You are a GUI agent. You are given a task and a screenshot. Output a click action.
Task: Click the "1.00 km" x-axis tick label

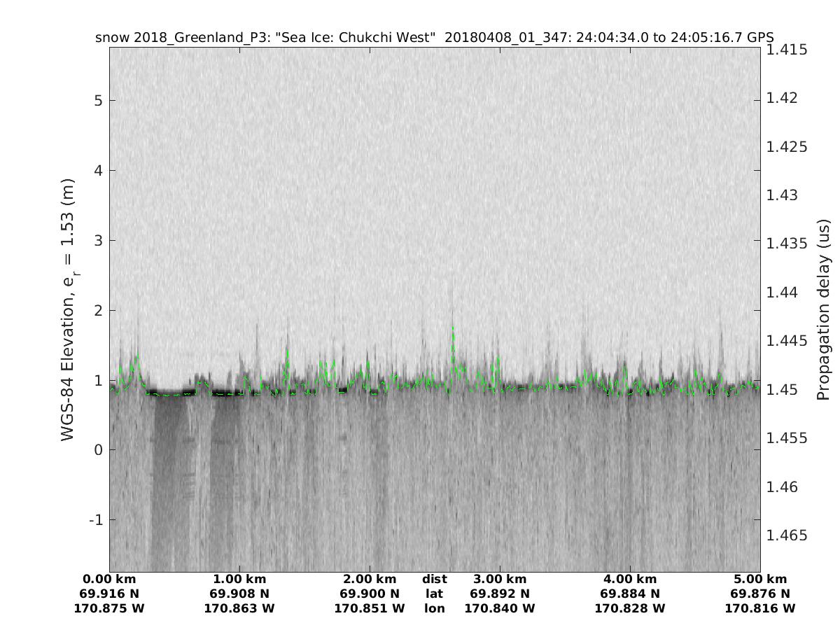[239, 580]
